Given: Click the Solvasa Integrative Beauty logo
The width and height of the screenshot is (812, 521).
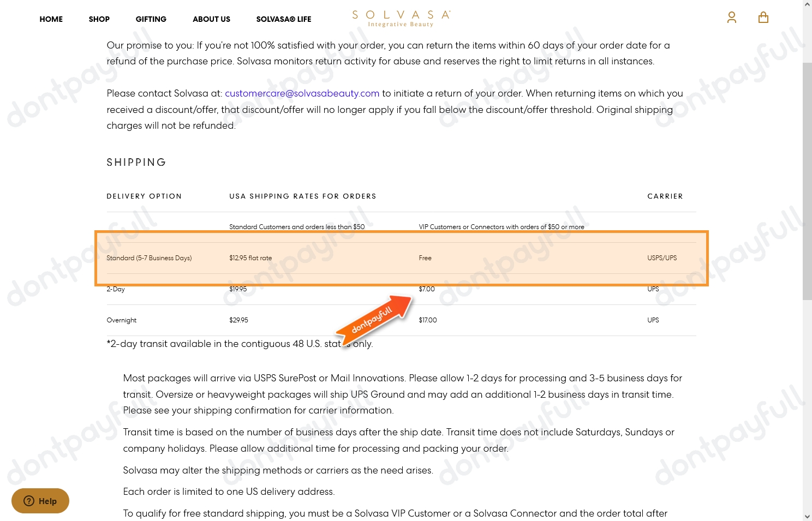Looking at the screenshot, I should tap(401, 19).
